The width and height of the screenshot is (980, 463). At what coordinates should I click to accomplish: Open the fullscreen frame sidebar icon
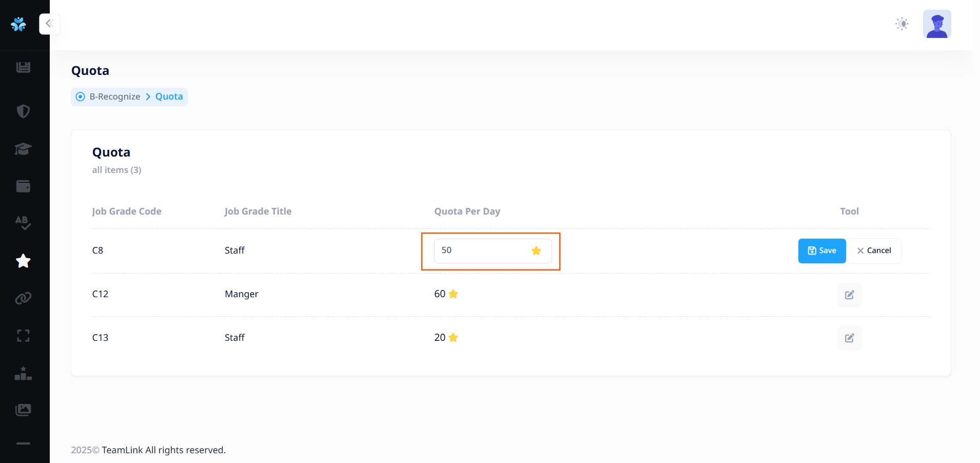pos(23,336)
